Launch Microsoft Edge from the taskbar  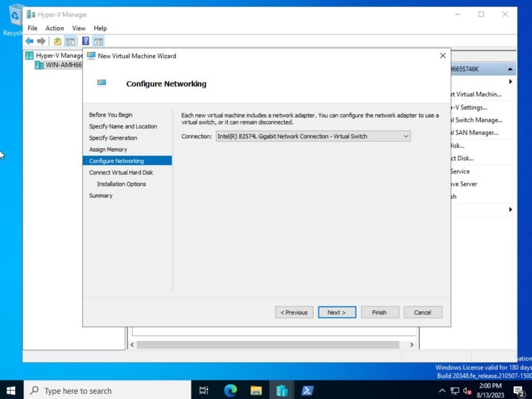pyautogui.click(x=230, y=390)
